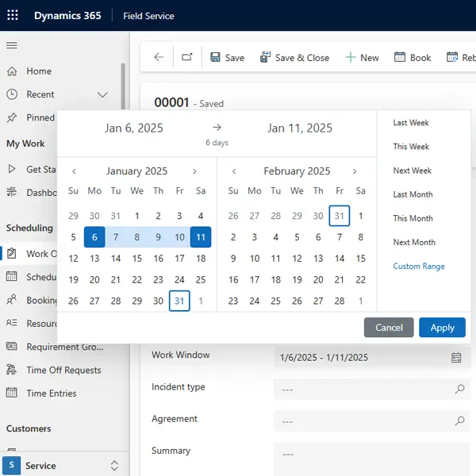Select Next Month preset range

click(x=414, y=242)
